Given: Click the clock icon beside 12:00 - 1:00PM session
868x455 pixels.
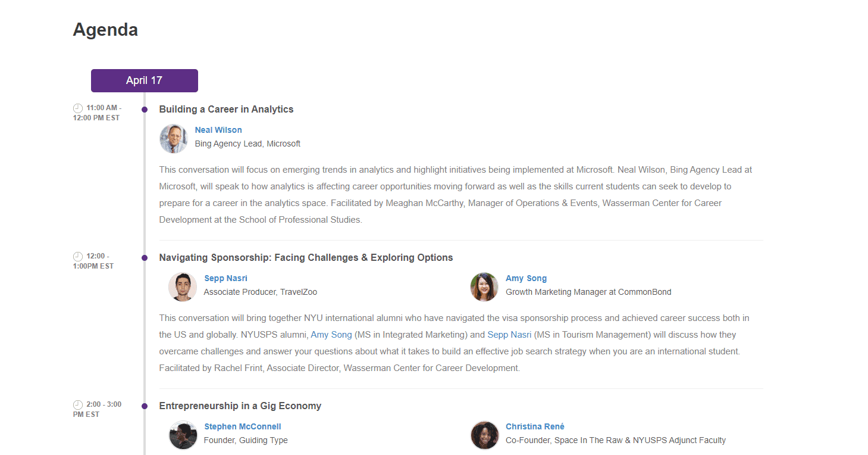Looking at the screenshot, I should (78, 256).
